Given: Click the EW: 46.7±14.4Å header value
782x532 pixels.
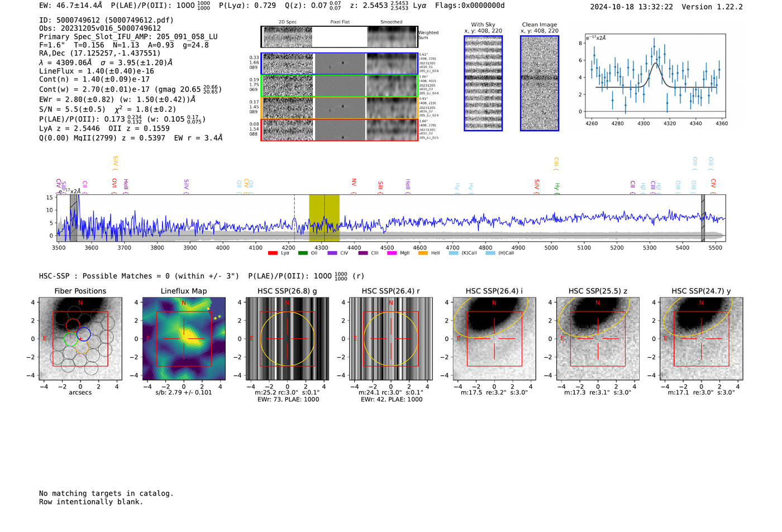Looking at the screenshot, I should coord(70,6).
